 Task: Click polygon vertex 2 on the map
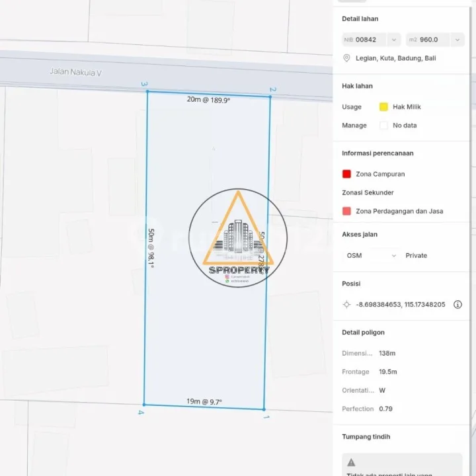[270, 97]
